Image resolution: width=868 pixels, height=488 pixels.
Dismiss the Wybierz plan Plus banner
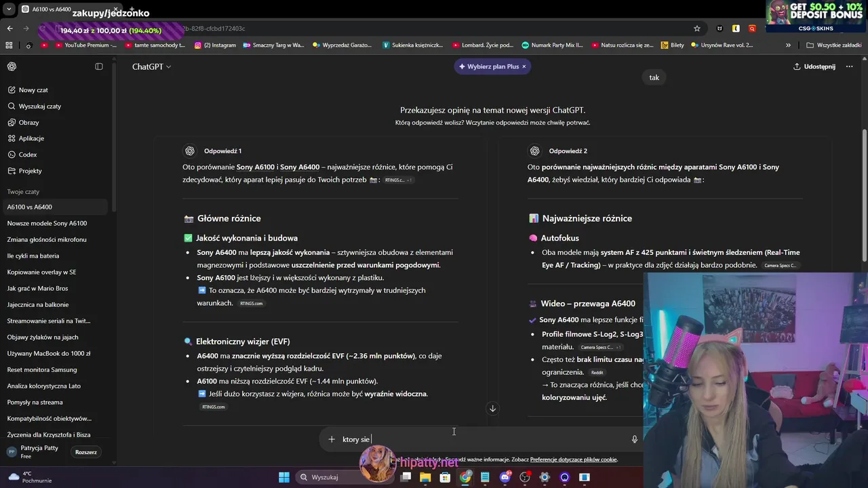524,66
